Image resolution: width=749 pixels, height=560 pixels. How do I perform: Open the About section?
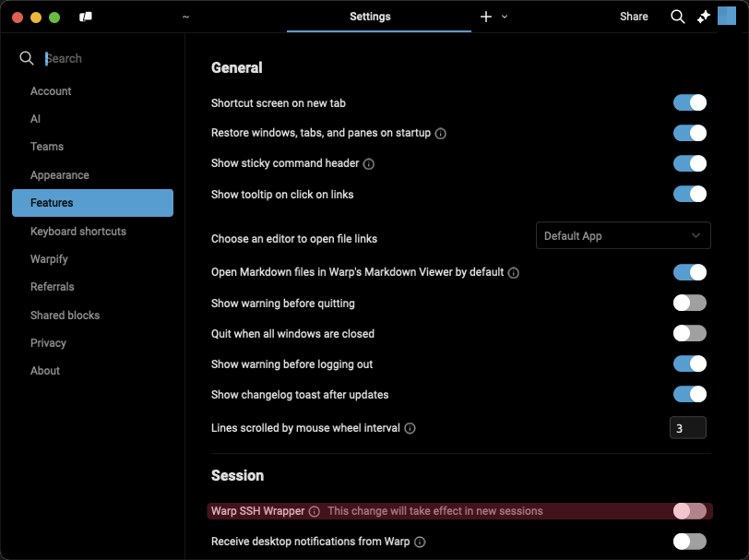coord(45,371)
